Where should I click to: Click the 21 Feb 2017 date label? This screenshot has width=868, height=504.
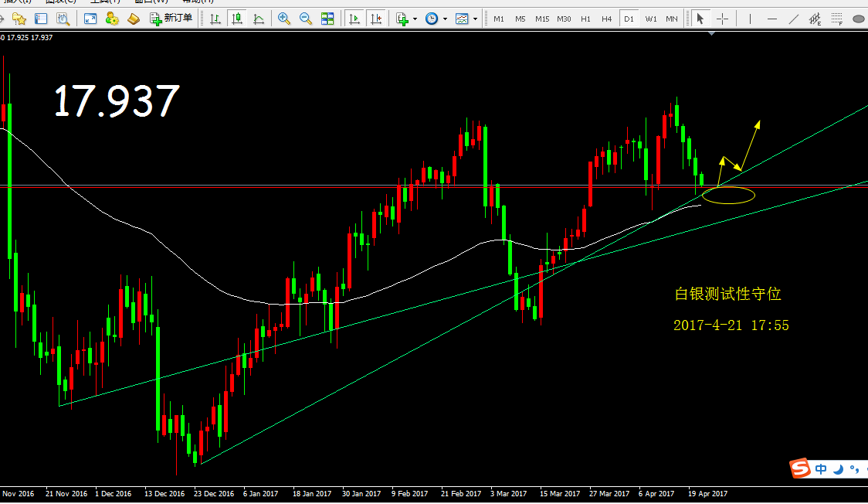[x=460, y=493]
